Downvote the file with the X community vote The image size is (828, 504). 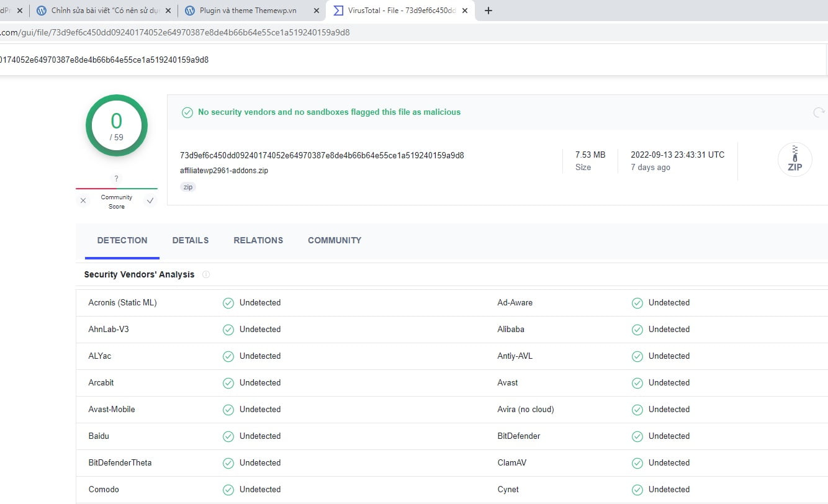coord(83,200)
